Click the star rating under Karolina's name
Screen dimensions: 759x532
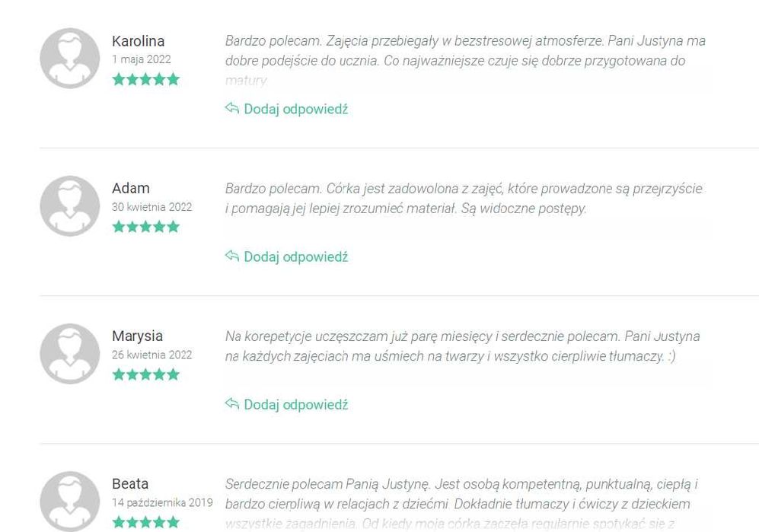[x=145, y=79]
